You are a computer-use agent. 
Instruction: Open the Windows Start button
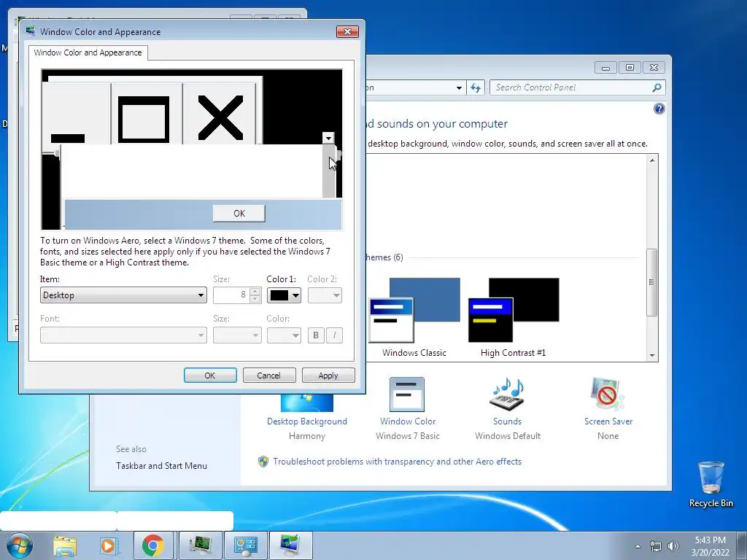[19, 545]
